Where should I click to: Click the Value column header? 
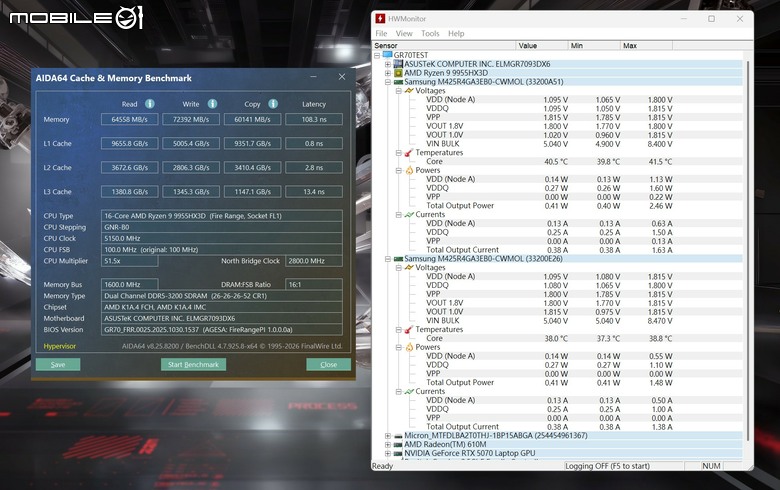[x=542, y=45]
